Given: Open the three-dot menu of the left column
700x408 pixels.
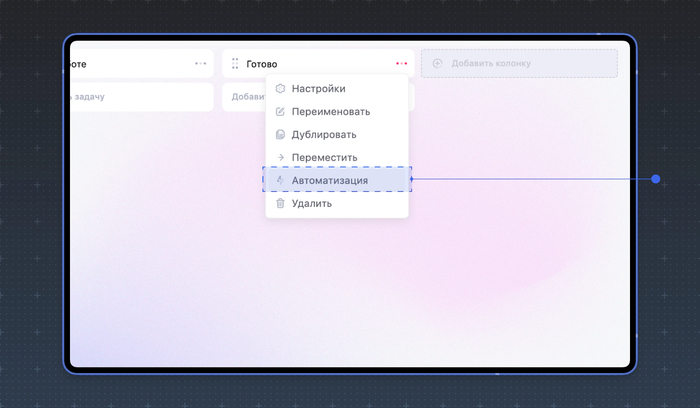Looking at the screenshot, I should tap(201, 63).
